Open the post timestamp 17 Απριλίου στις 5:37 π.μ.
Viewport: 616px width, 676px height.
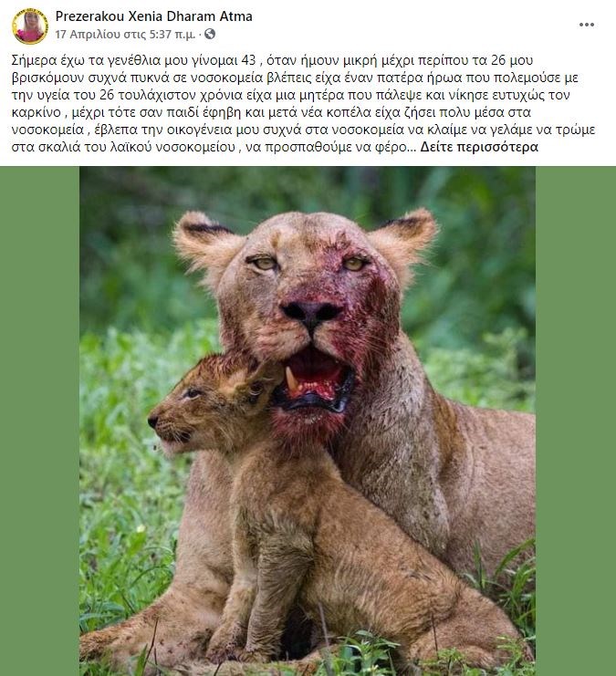coord(125,35)
